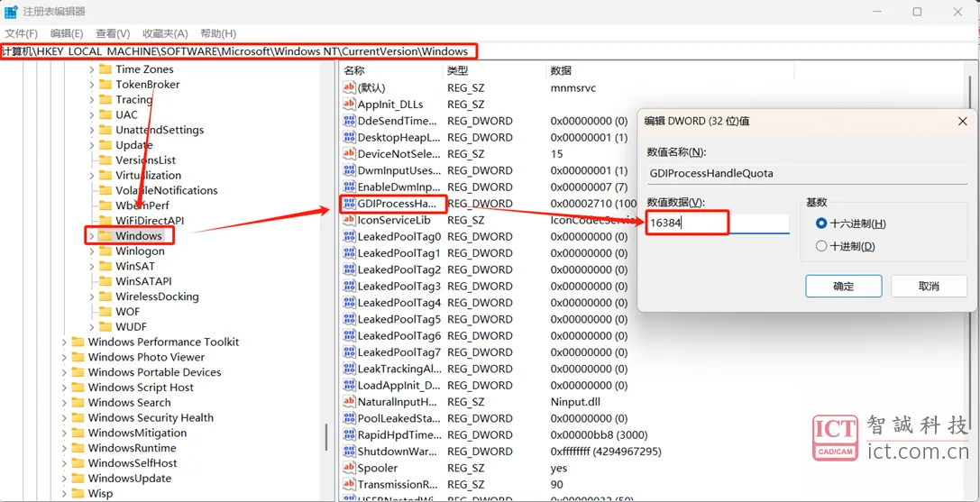Click the DeviceNotSelected string icon

point(350,154)
